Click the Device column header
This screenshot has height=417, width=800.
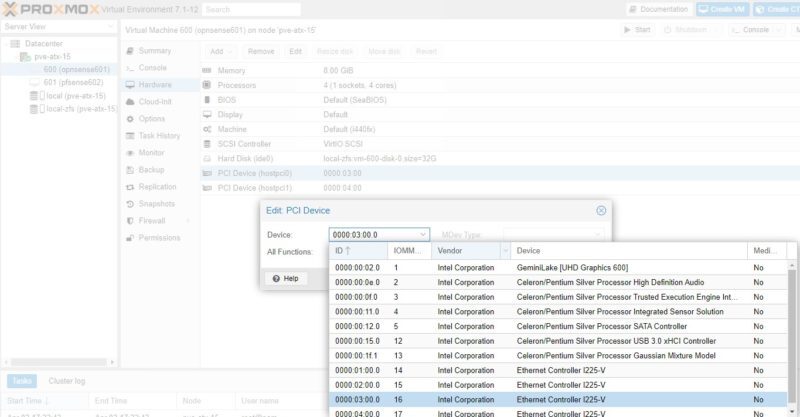pos(629,251)
